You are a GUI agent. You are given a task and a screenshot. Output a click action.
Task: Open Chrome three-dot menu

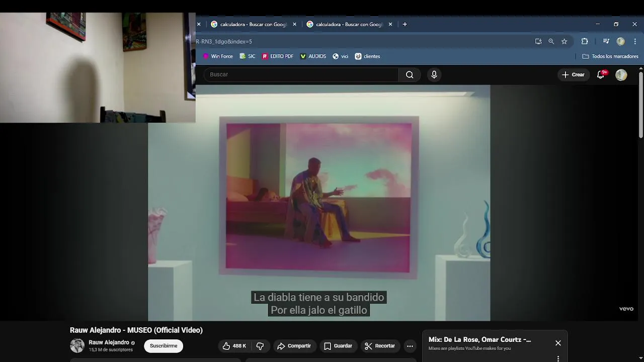pyautogui.click(x=635, y=41)
